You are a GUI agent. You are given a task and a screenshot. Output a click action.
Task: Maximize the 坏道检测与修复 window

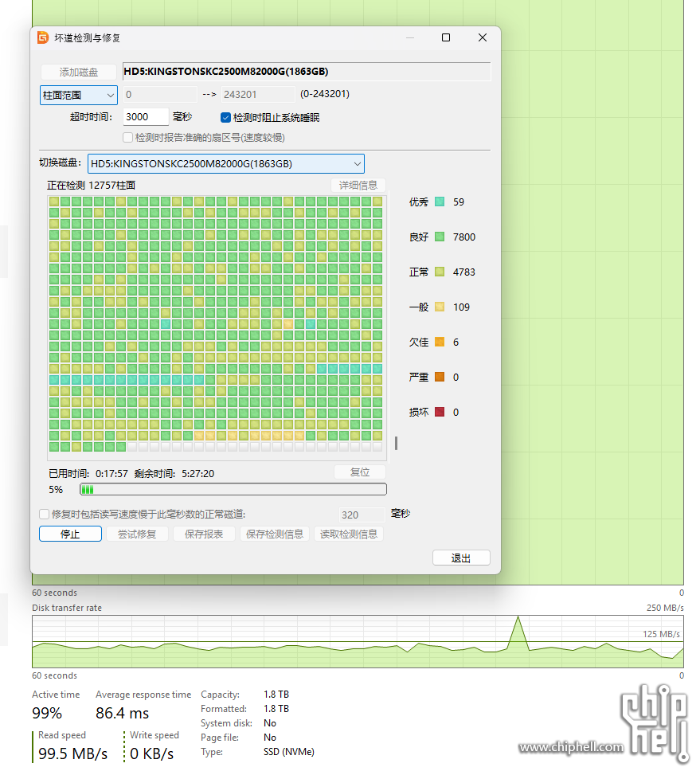point(446,37)
